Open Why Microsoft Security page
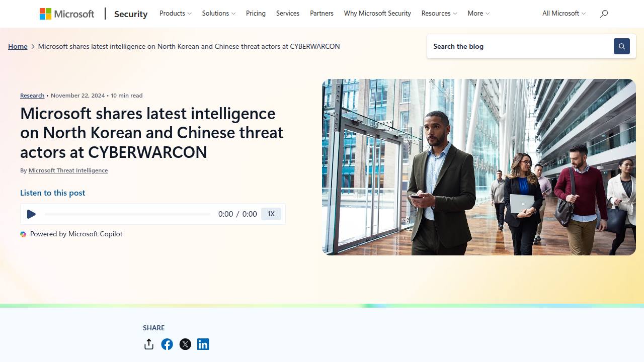The height and width of the screenshot is (362, 644). pyautogui.click(x=377, y=14)
